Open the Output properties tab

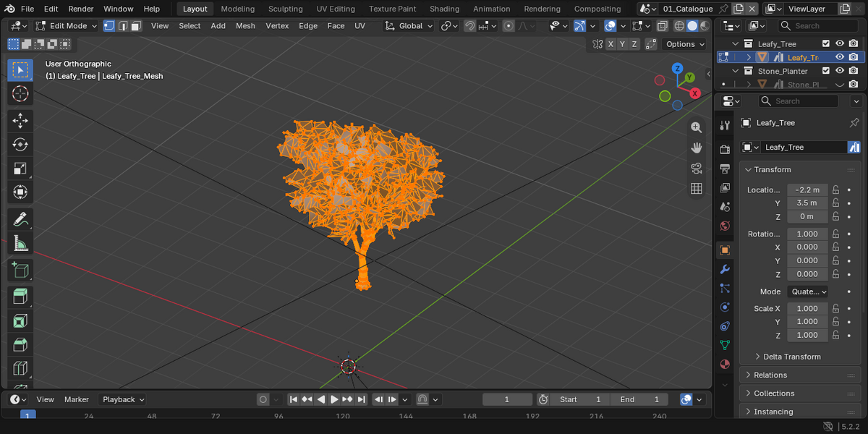coord(725,169)
